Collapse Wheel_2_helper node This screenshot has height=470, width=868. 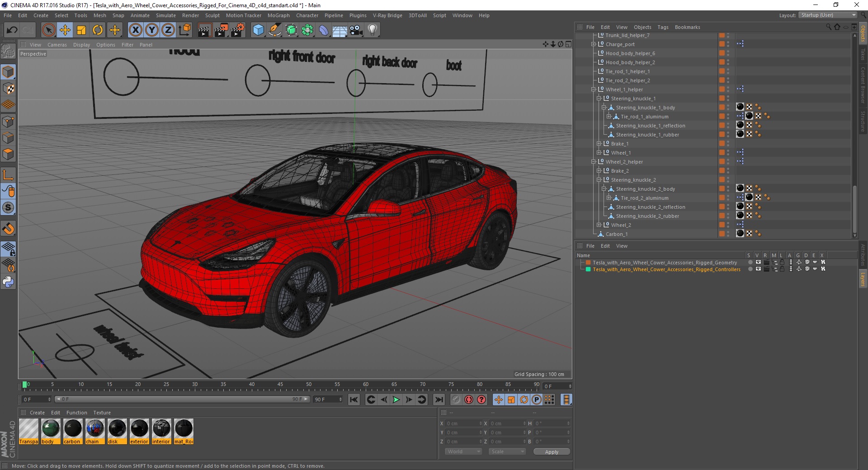tap(594, 162)
